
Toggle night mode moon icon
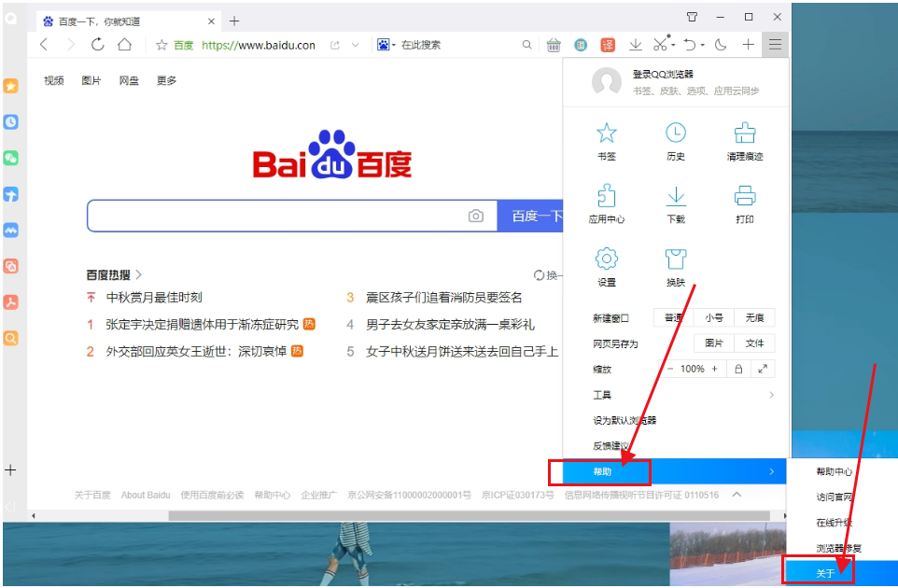721,45
